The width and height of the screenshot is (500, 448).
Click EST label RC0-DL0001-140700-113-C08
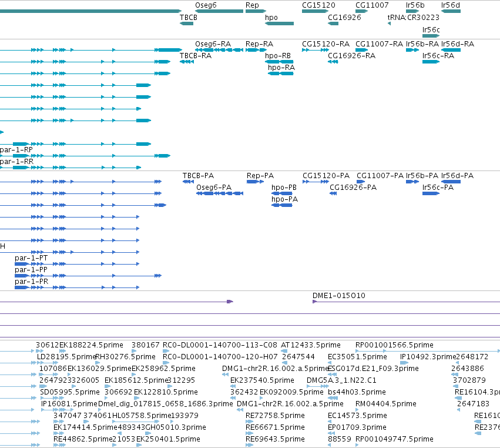pyautogui.click(x=220, y=345)
